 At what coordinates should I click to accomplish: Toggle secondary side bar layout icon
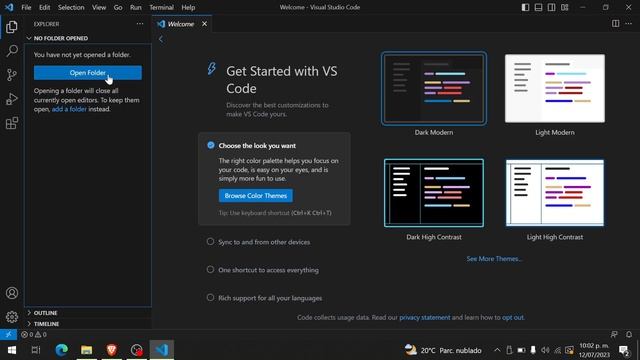coord(551,7)
